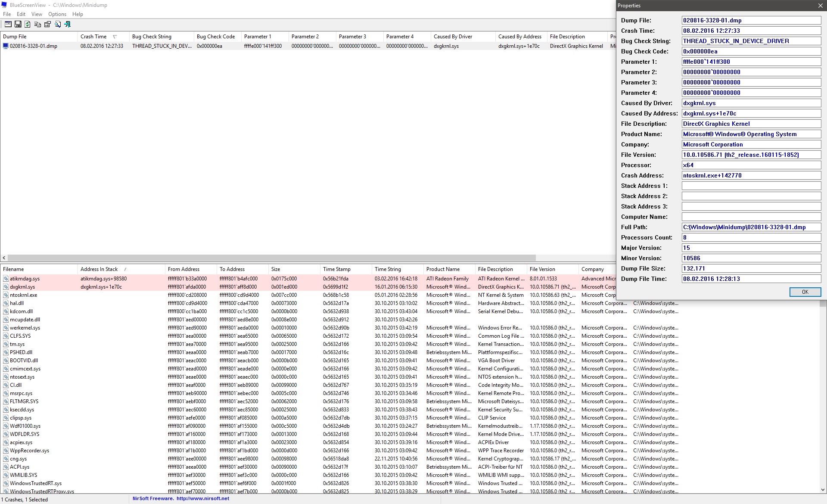Click the Exit door toolbar icon
The height and width of the screenshot is (504, 827).
tap(67, 25)
